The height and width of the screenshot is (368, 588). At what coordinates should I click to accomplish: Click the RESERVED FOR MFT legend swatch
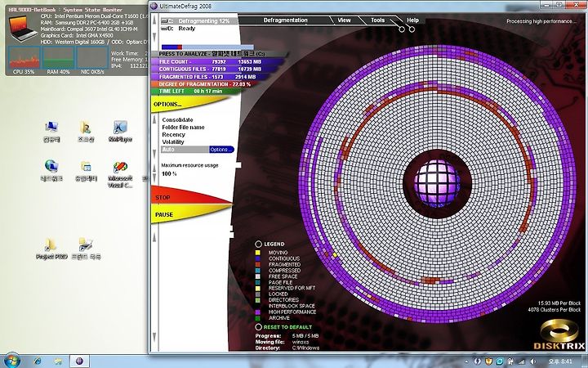click(x=258, y=288)
